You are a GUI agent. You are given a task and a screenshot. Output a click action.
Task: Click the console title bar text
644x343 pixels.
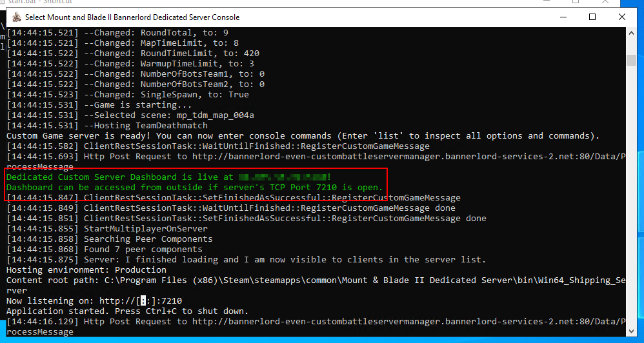(x=132, y=17)
